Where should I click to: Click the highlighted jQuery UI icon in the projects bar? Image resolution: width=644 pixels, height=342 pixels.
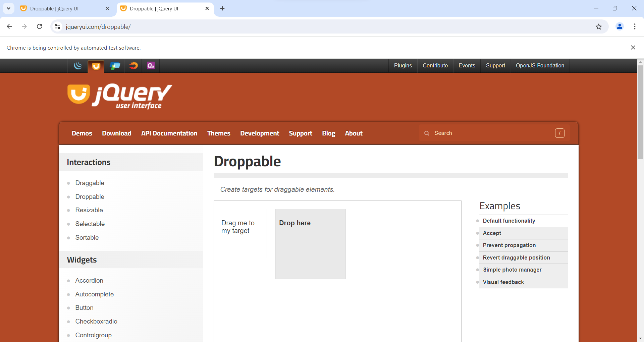pos(96,66)
